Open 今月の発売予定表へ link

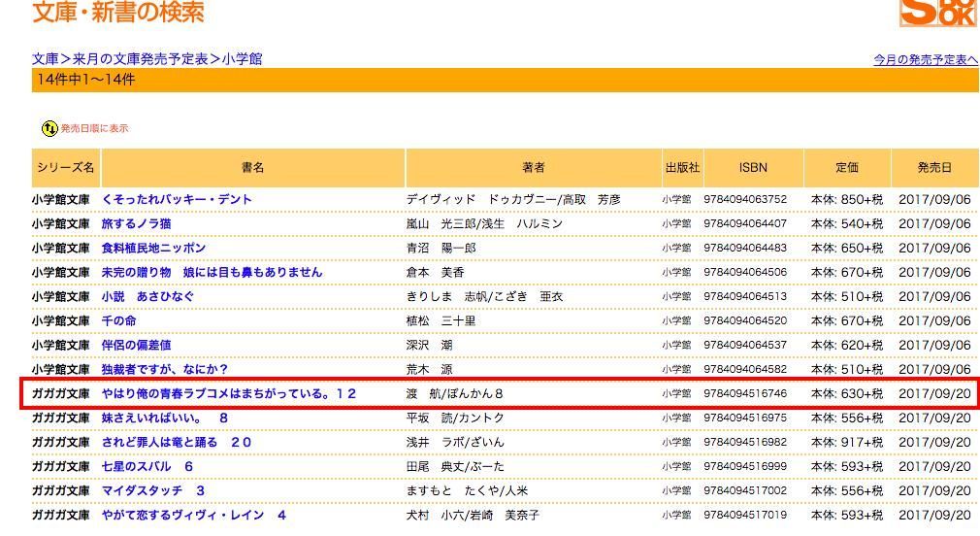click(x=926, y=59)
